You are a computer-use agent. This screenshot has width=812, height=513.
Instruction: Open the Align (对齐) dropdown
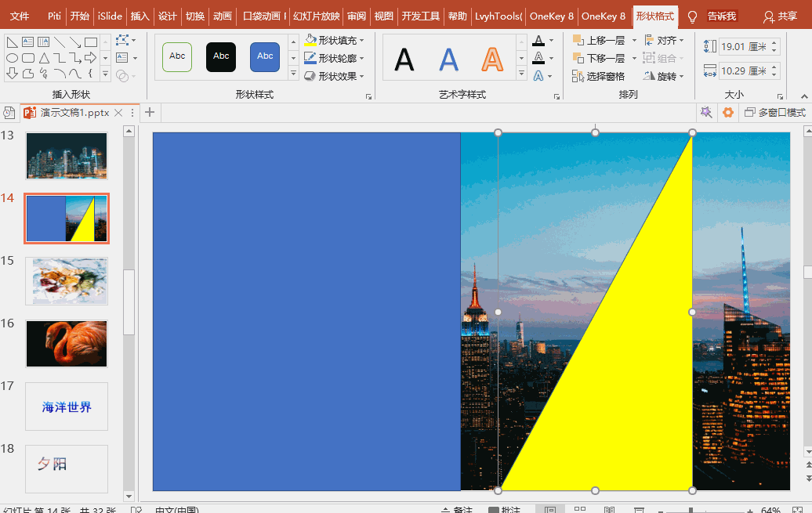point(665,41)
